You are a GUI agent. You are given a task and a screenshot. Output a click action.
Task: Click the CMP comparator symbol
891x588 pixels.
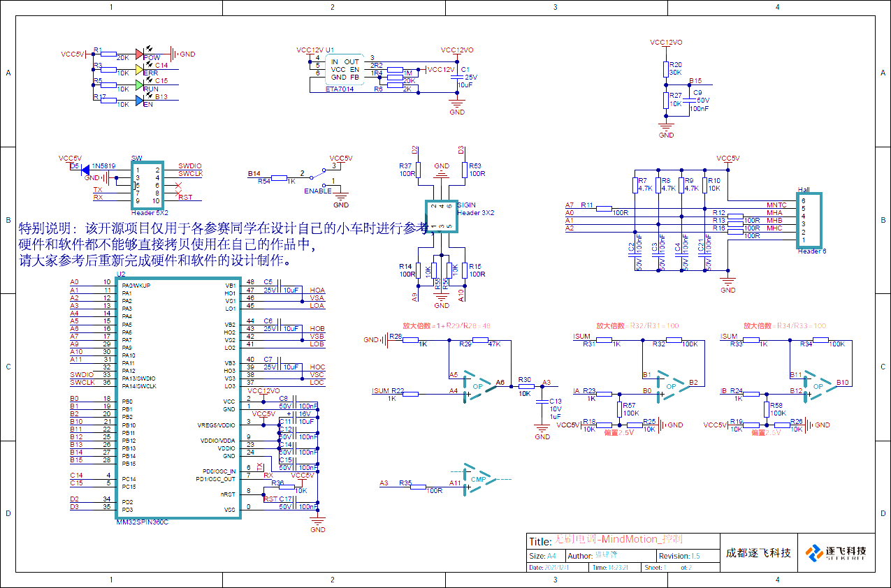[479, 479]
